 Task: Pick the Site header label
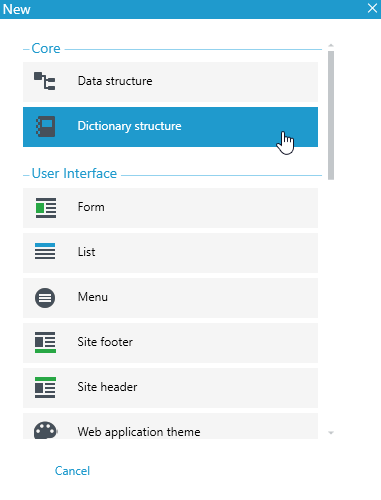(107, 387)
